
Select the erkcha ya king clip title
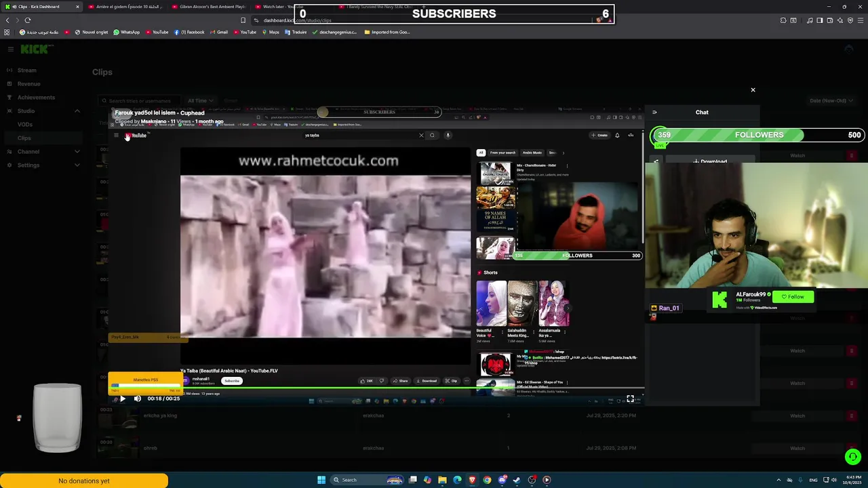pos(160,415)
